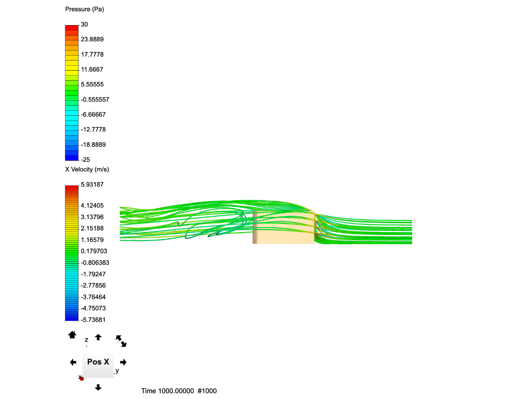Select velocity legend value -3.76464
The image size is (532, 399).
93,297
